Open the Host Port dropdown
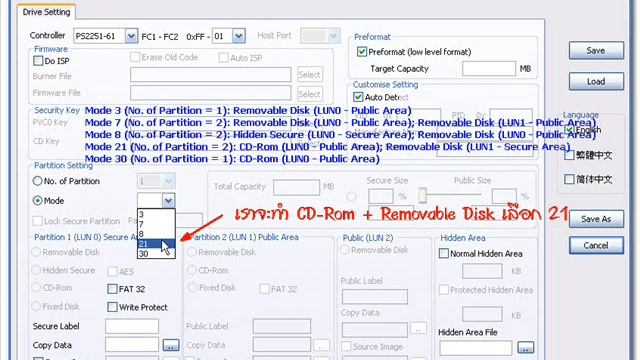This screenshot has width=640, height=360. [x=333, y=36]
